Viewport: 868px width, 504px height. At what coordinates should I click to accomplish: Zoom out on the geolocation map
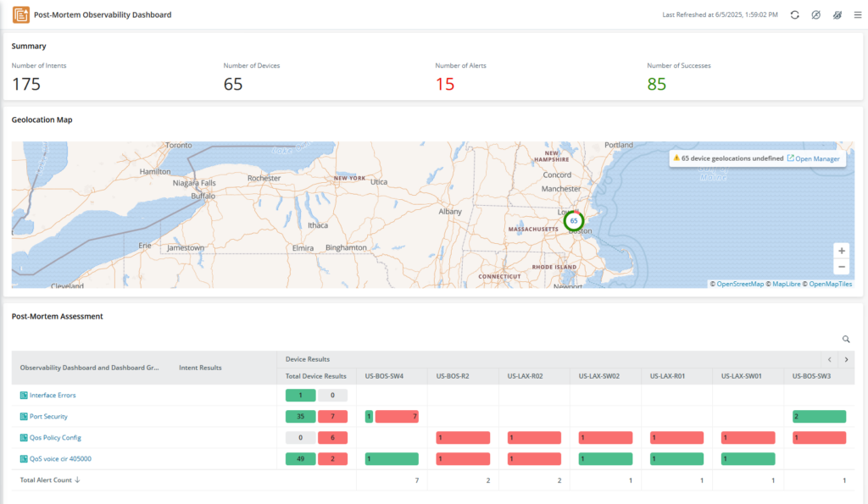pos(841,267)
